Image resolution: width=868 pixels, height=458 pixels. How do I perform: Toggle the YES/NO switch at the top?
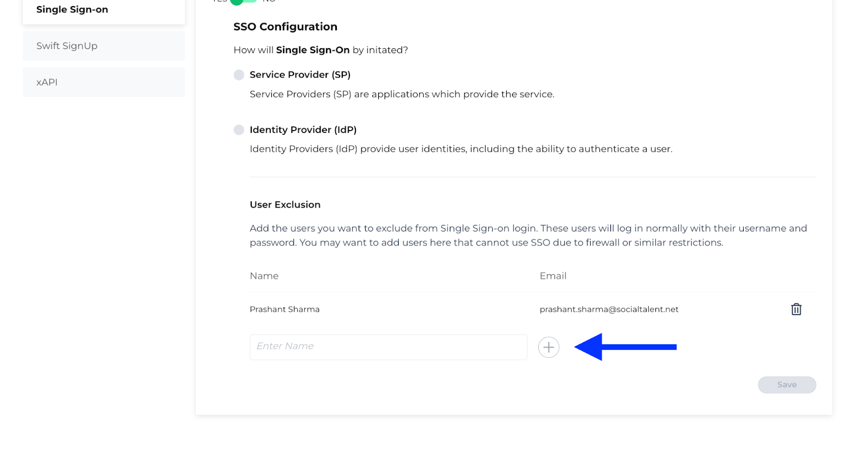pos(243,2)
